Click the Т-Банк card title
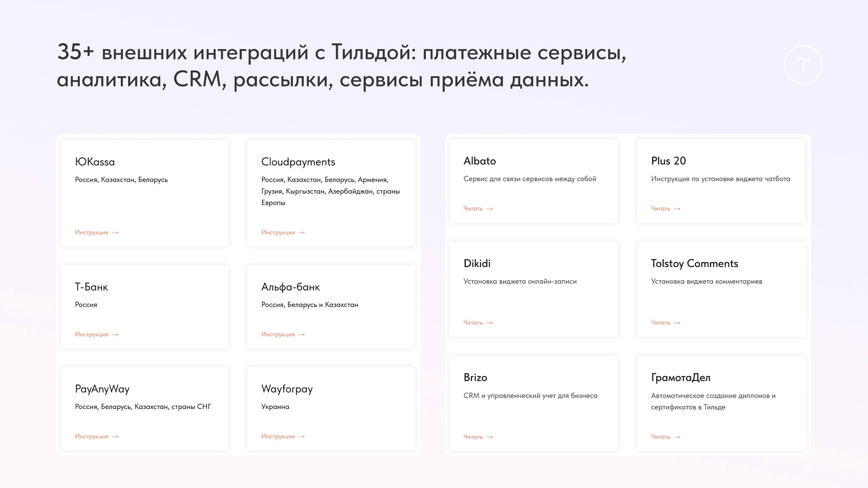 pos(91,287)
